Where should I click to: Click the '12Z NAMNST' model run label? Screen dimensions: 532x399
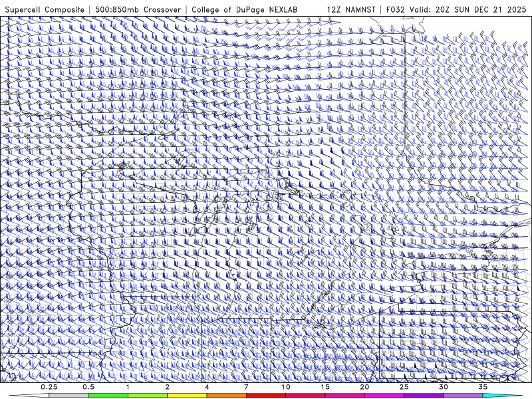(351, 9)
